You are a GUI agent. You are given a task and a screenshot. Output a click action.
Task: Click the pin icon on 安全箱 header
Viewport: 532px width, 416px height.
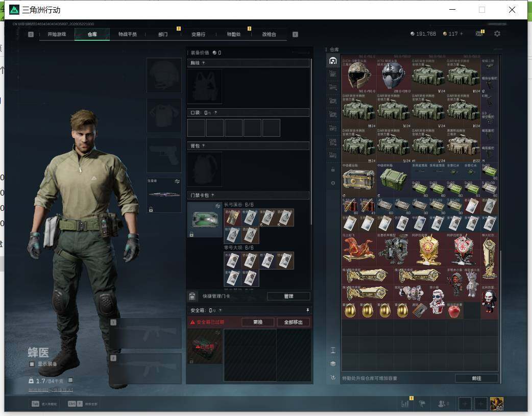coord(307,310)
